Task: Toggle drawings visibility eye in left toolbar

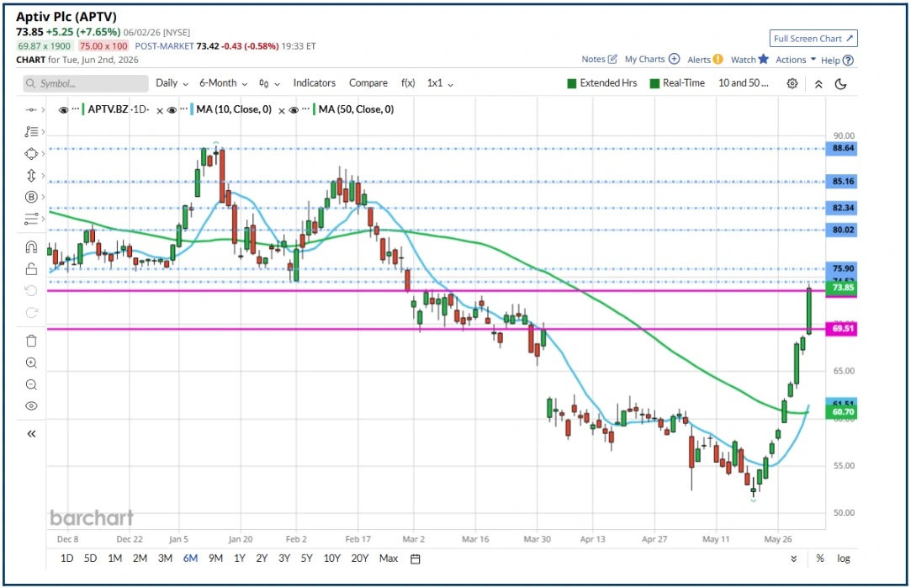Action: coord(31,406)
